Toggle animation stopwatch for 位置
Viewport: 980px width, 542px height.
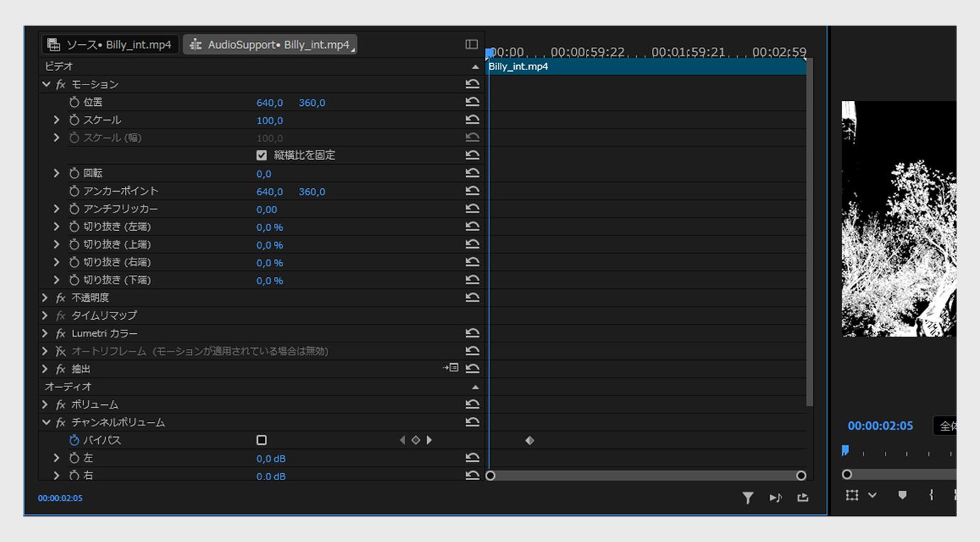point(75,102)
